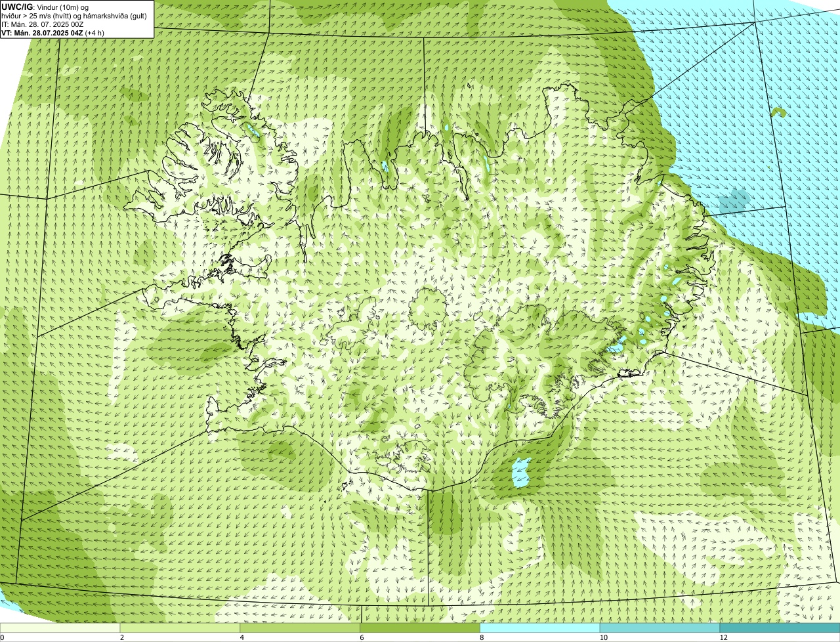Click the dark green 6–8 m/s legend segment
840x642 pixels.
coord(421,628)
